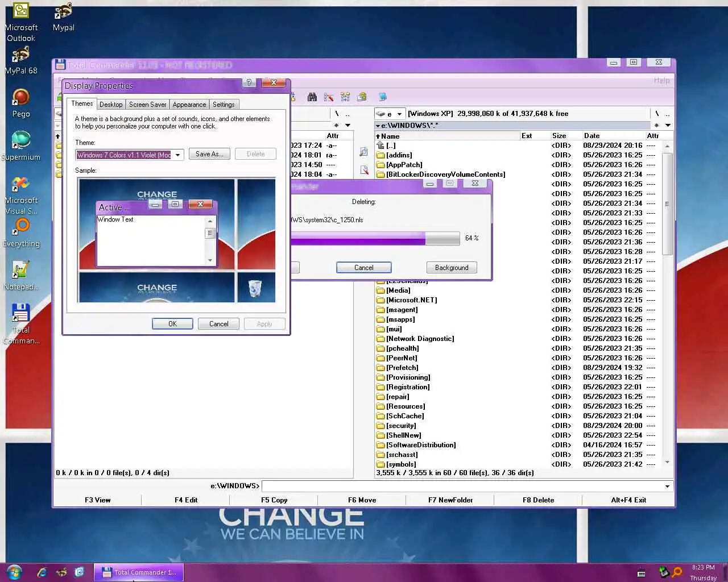The width and height of the screenshot is (728, 582).
Task: Click the right file panel vertical scrollbar thumb
Action: click(x=667, y=203)
